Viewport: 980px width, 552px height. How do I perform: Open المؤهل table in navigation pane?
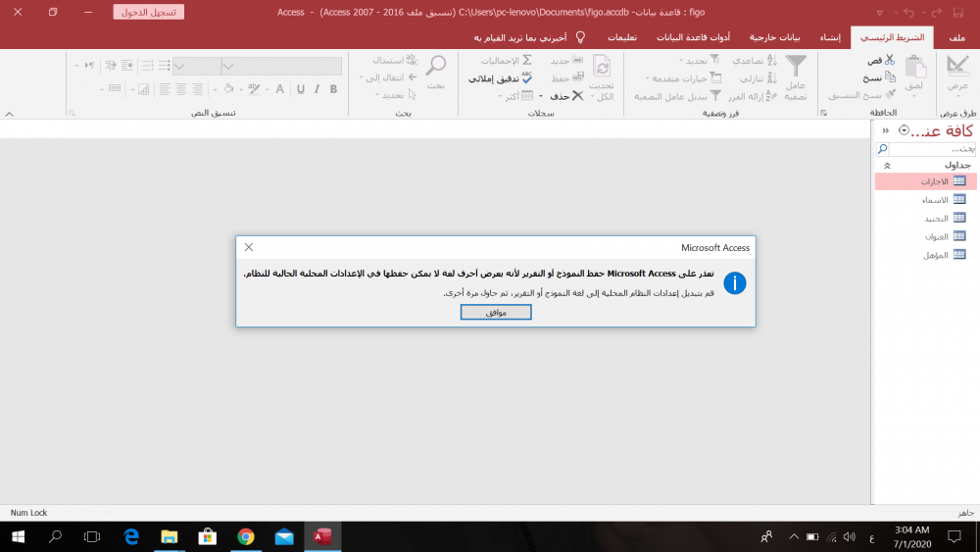click(x=926, y=255)
